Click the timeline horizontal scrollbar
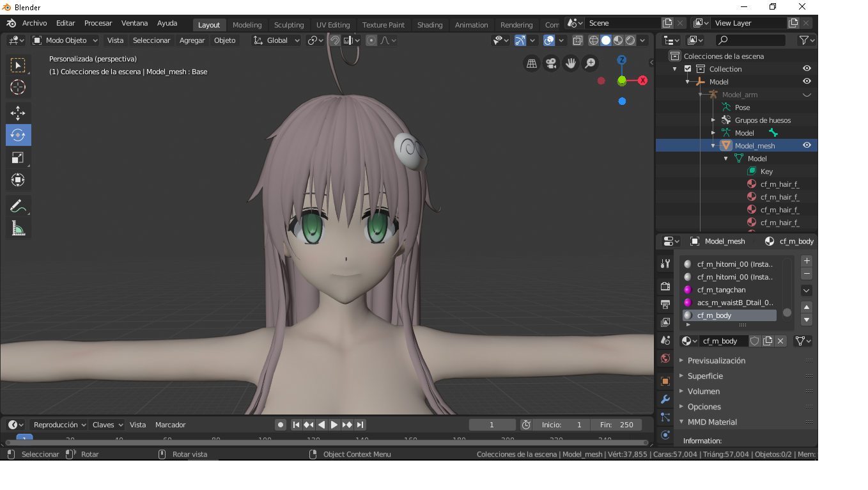The height and width of the screenshot is (490, 868). [326, 442]
